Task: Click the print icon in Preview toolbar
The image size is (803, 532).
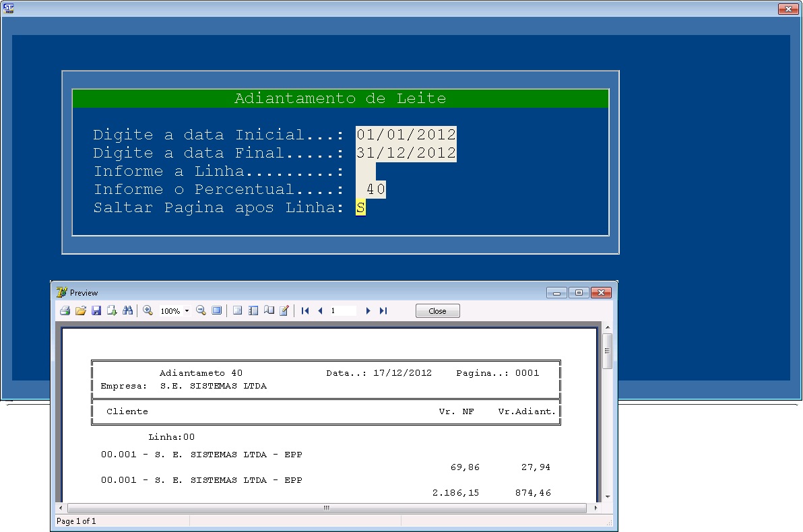Action: coord(65,310)
